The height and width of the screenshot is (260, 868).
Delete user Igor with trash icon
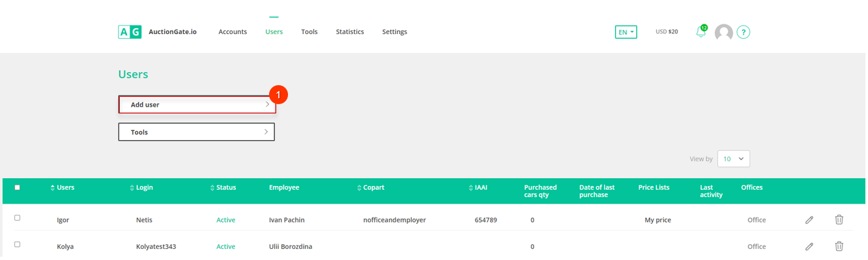coord(839,219)
